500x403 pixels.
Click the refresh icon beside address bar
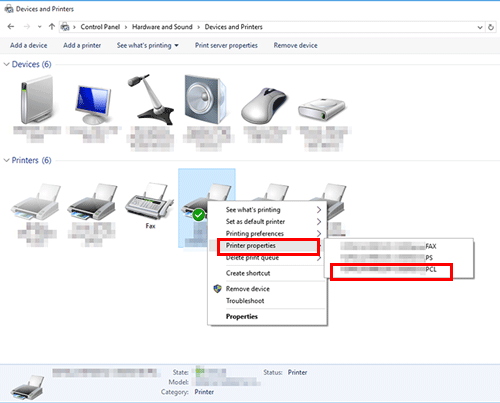tap(491, 27)
